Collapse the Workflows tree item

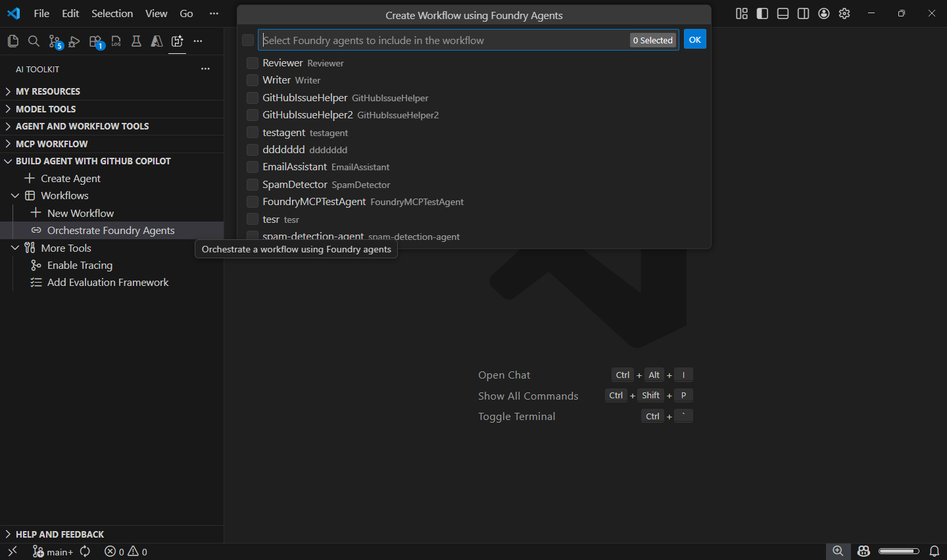15,195
